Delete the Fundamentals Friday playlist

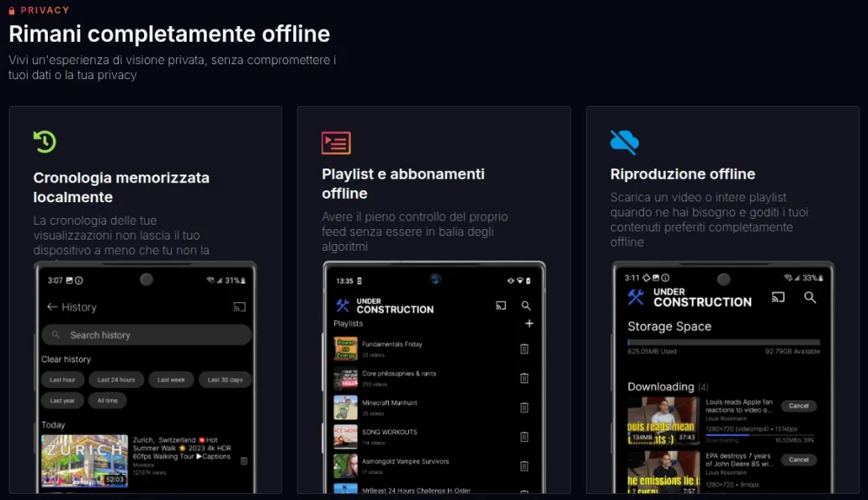coord(524,349)
